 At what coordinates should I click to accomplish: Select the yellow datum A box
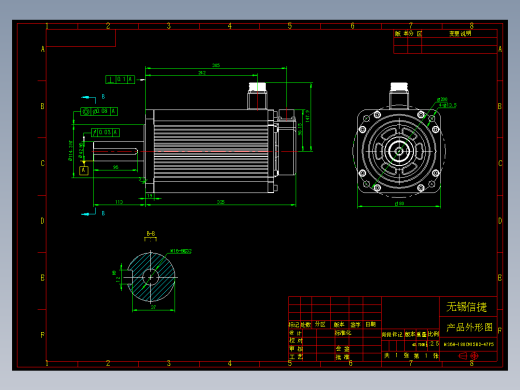pos(84,170)
